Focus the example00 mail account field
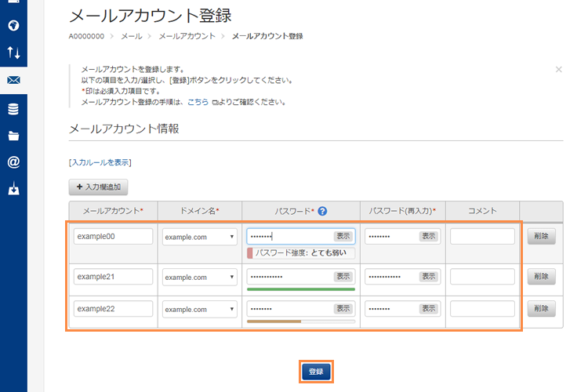Screen dimensions: 588x392 pyautogui.click(x=113, y=236)
